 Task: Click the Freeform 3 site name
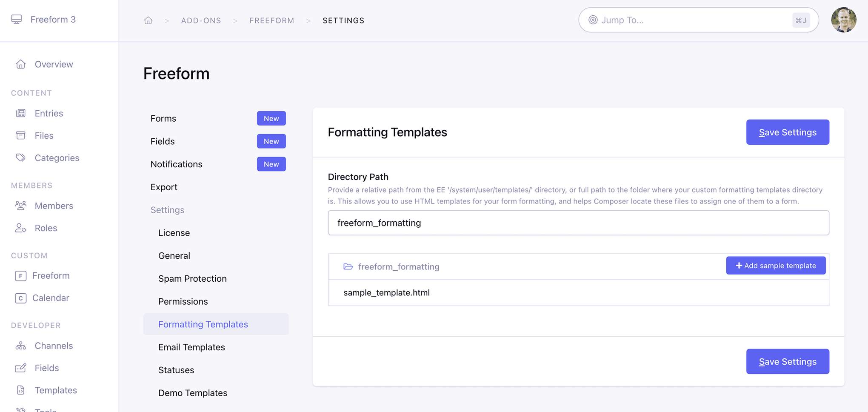coord(53,20)
